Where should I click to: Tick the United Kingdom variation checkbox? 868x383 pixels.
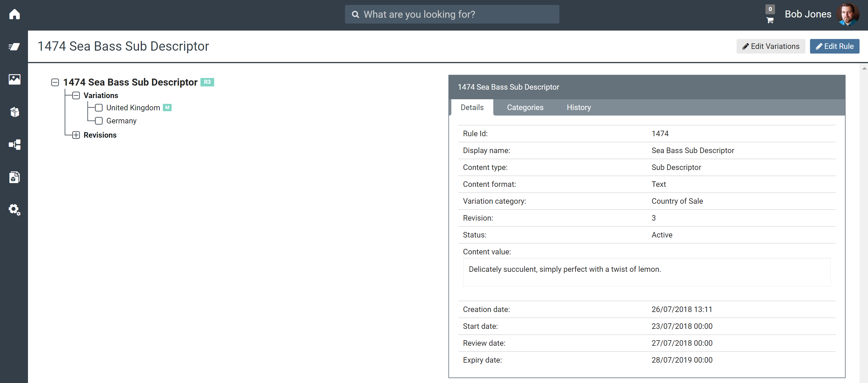tap(99, 108)
